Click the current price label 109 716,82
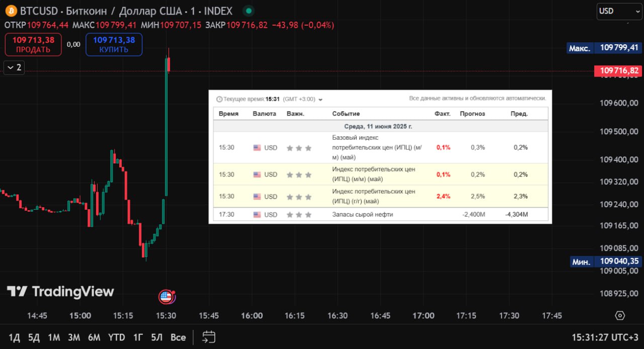Image resolution: width=644 pixels, height=349 pixels. (x=618, y=71)
